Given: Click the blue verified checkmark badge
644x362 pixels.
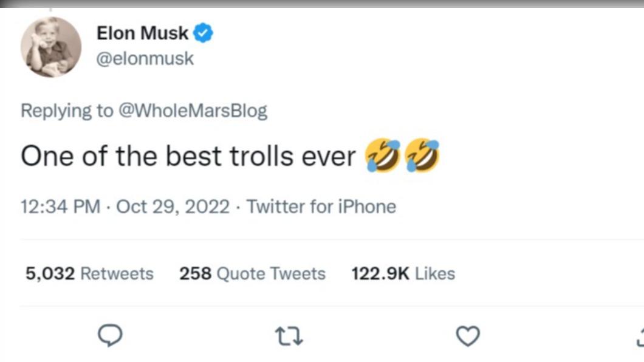Looking at the screenshot, I should coord(203,33).
